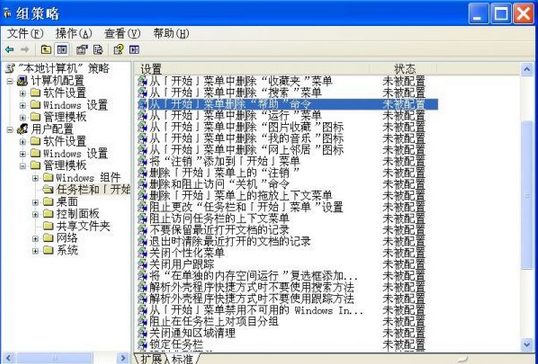Expand the Windows 组件 node

coord(35,178)
